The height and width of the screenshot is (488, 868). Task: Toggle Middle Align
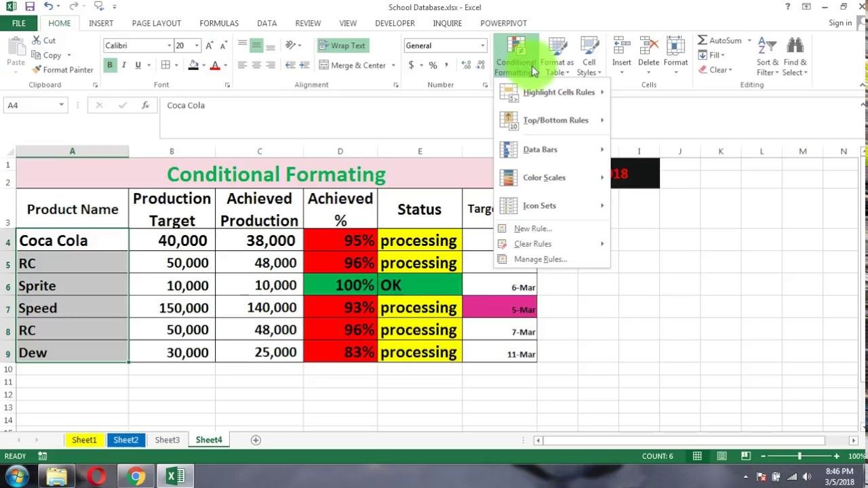[x=256, y=45]
